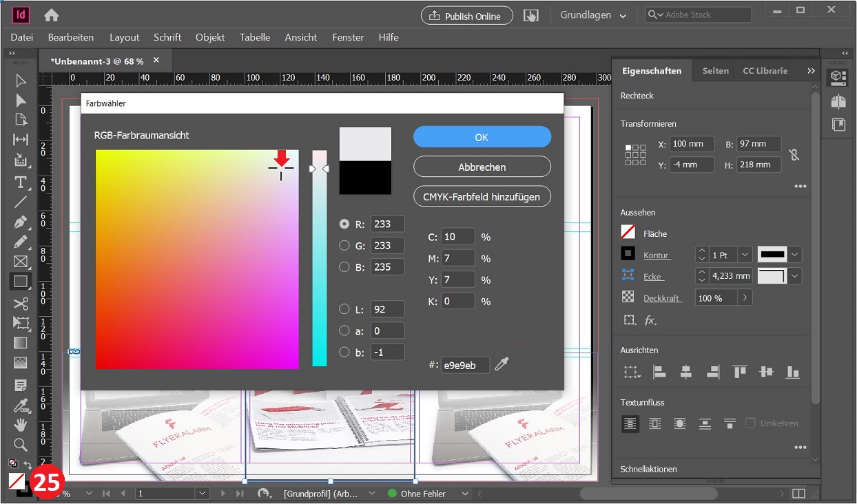The image size is (857, 504).
Task: Confirm color with the OK button
Action: tap(482, 137)
